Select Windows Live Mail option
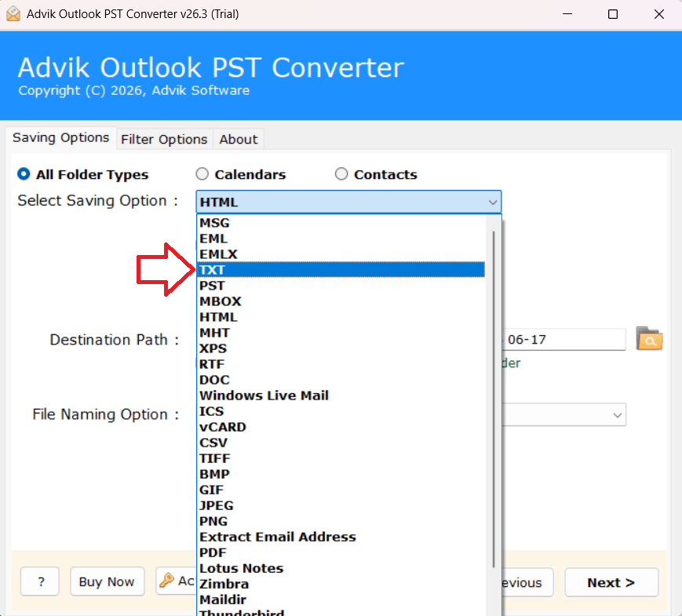This screenshot has width=682, height=616. [341, 395]
